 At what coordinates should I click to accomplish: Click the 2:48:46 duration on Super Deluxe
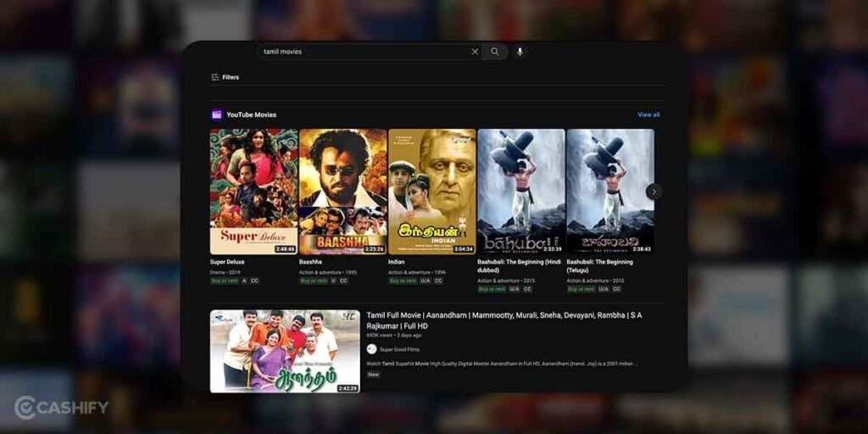tap(285, 249)
